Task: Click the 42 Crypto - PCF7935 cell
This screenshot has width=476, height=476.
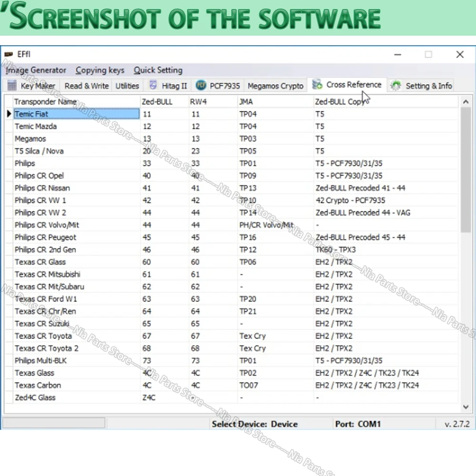Action: [x=386, y=200]
